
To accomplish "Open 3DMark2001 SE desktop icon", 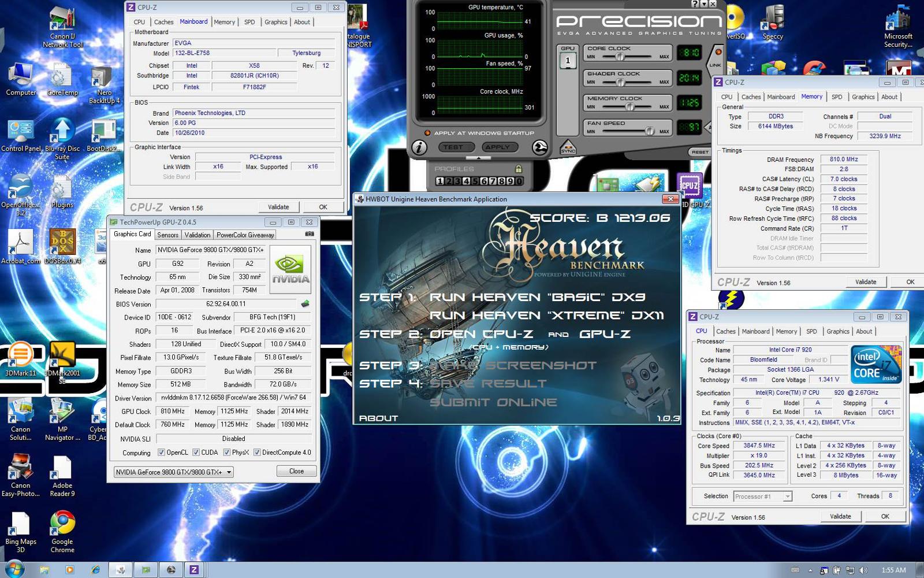I will [x=62, y=362].
